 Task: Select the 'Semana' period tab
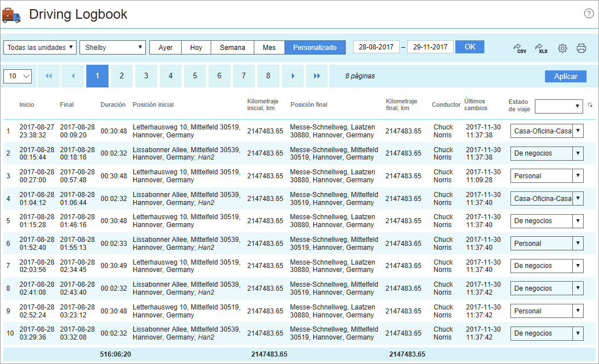[x=232, y=48]
